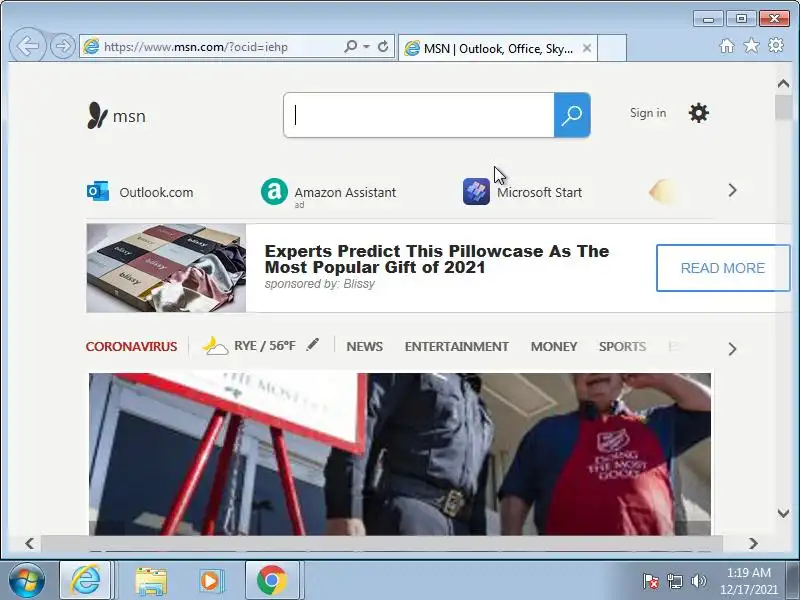
Task: Close the MSN browser tab
Action: [x=587, y=48]
